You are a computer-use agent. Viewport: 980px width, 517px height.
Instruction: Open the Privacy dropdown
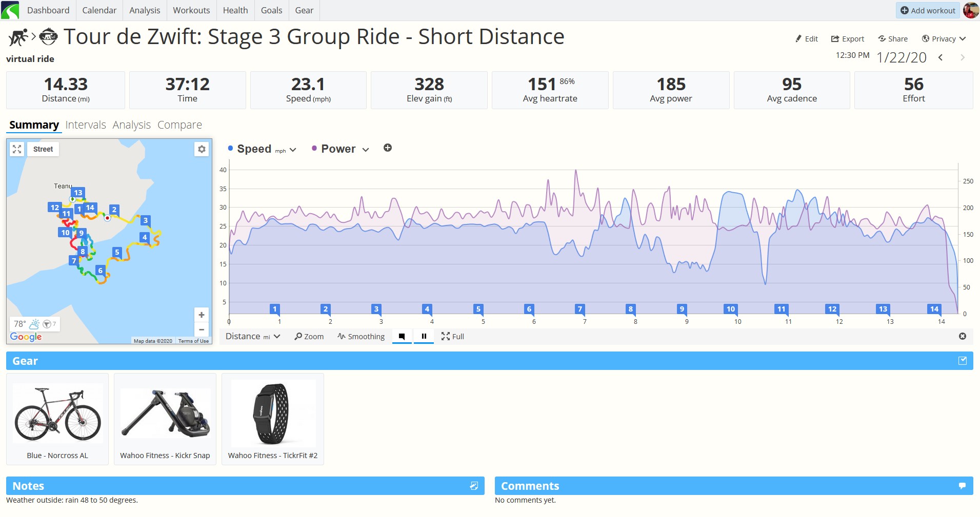click(x=944, y=39)
